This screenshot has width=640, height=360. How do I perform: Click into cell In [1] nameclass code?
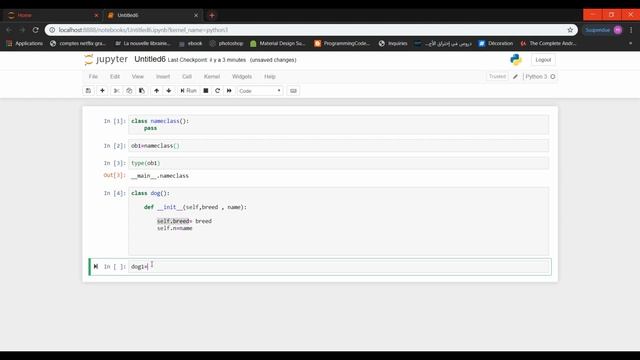pos(339,124)
